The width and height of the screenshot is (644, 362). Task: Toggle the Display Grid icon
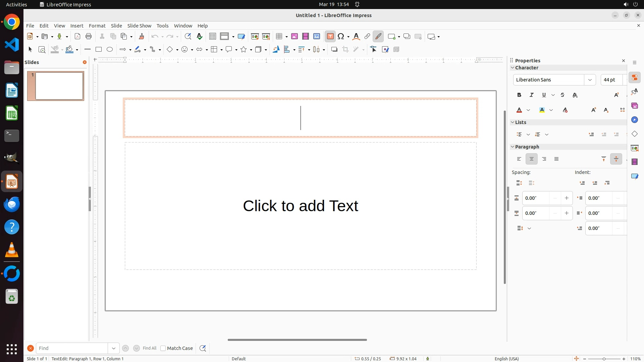point(212,37)
